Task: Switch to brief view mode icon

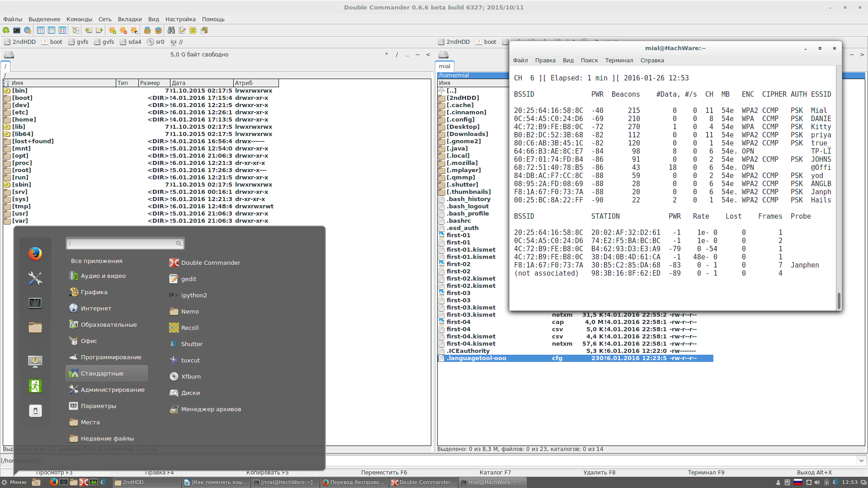Action: [x=41, y=30]
